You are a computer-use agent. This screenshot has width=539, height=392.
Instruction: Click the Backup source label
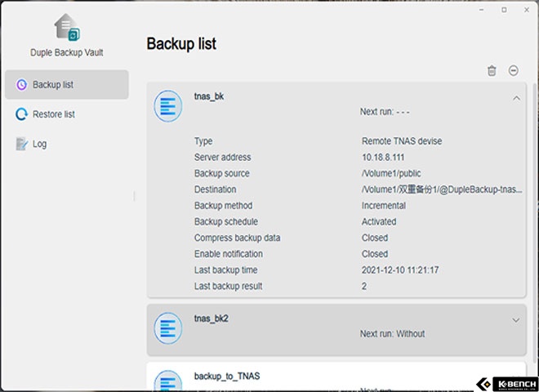(222, 174)
